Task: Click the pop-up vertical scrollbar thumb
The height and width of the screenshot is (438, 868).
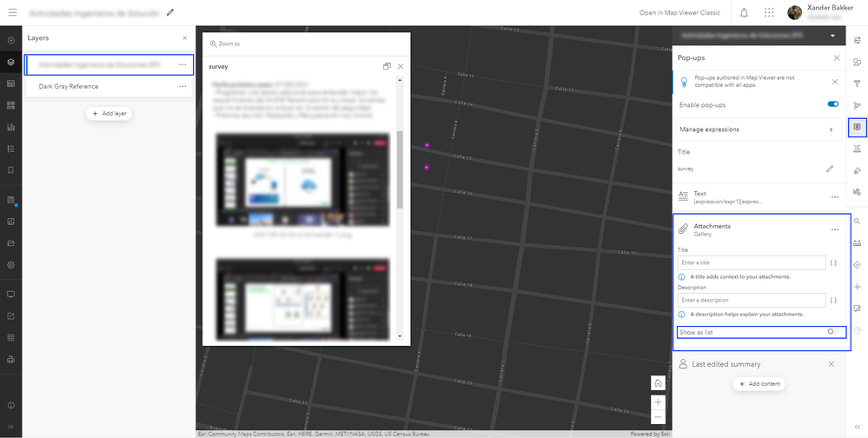Action: click(x=401, y=169)
